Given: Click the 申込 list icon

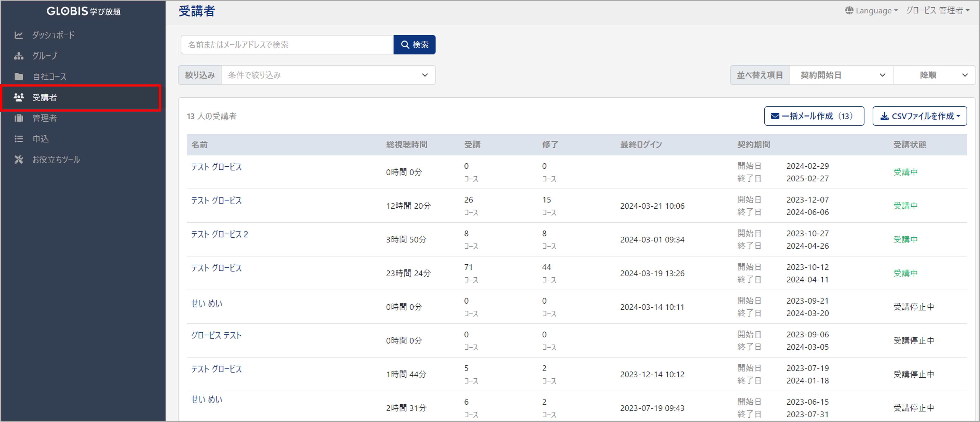Looking at the screenshot, I should pyautogui.click(x=19, y=139).
